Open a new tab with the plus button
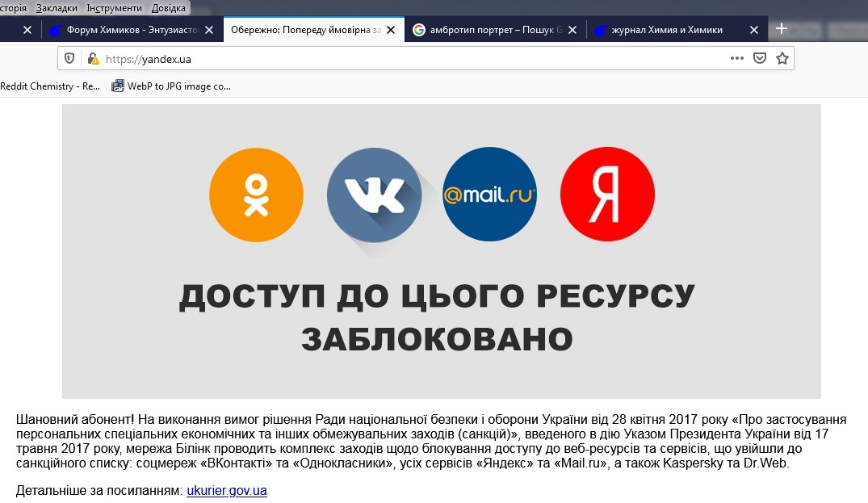 tap(781, 29)
